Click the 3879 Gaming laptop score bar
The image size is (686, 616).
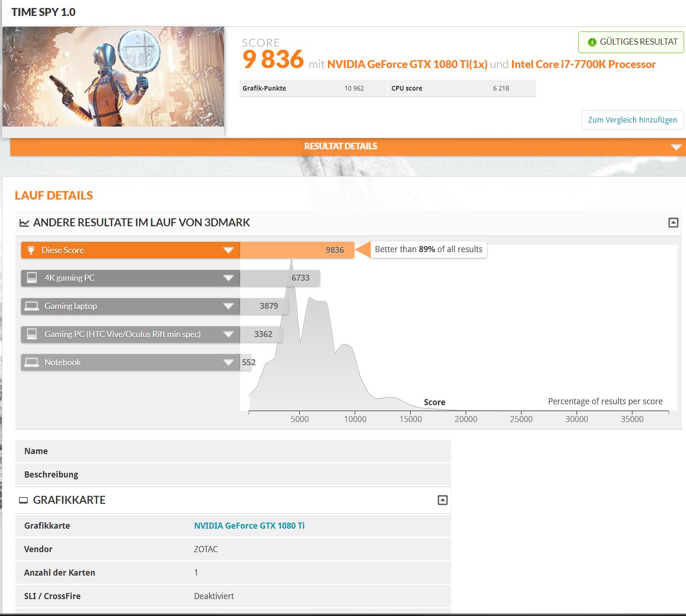pos(264,306)
